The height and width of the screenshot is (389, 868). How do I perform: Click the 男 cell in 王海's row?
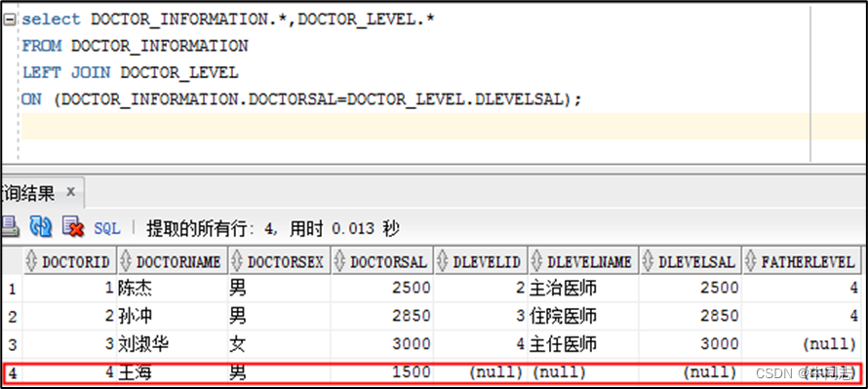point(279,372)
